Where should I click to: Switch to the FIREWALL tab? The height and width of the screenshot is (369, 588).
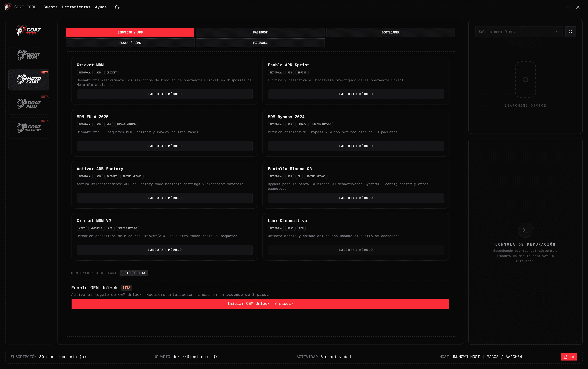(260, 43)
